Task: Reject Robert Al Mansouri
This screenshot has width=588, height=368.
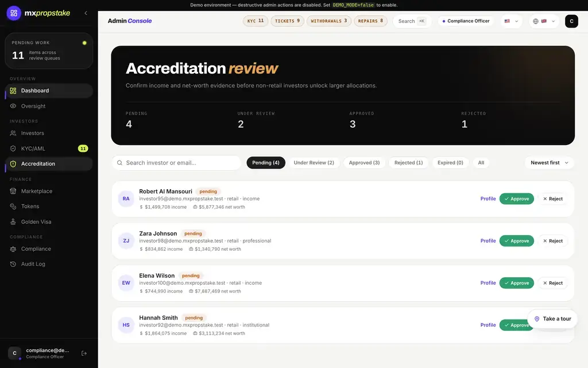Action: (x=553, y=198)
